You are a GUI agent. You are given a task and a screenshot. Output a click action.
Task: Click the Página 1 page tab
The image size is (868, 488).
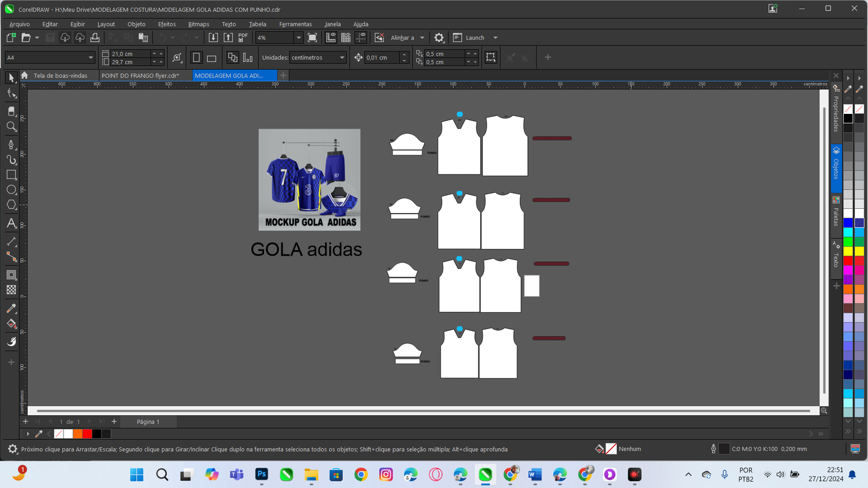[x=148, y=421]
